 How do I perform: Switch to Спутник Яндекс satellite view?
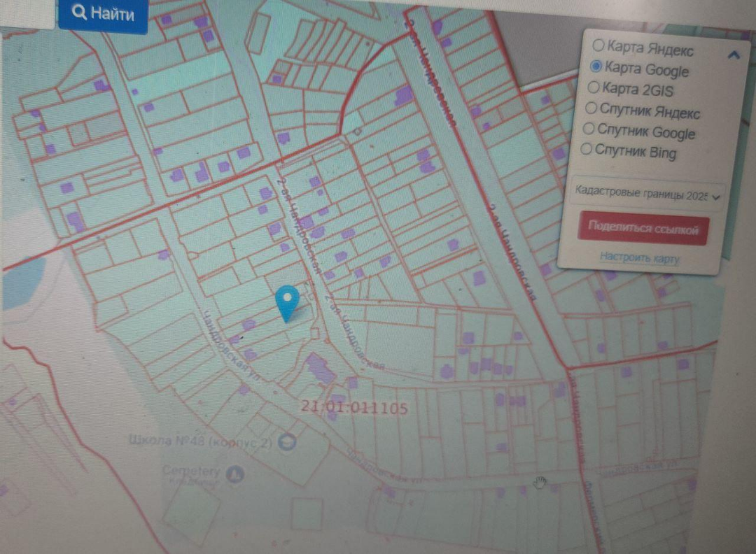(590, 108)
